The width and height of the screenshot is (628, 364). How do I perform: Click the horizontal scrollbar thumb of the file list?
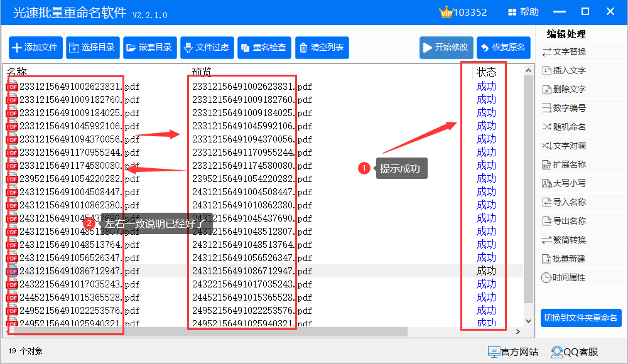click(x=210, y=331)
